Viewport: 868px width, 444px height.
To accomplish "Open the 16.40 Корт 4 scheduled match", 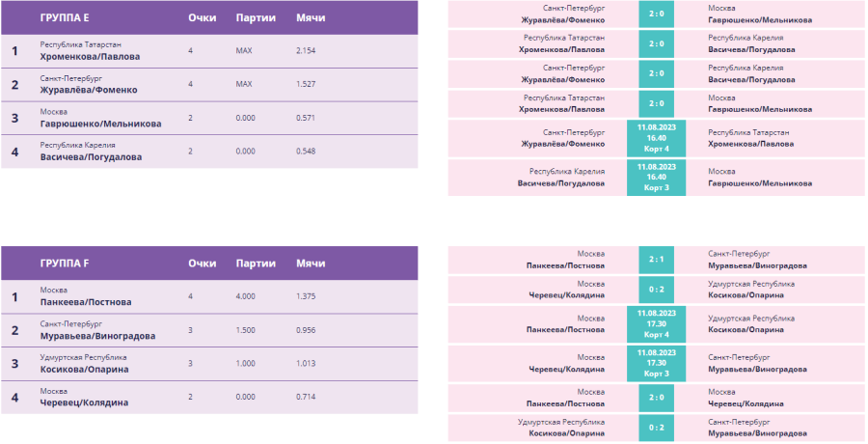I will coord(656,138).
